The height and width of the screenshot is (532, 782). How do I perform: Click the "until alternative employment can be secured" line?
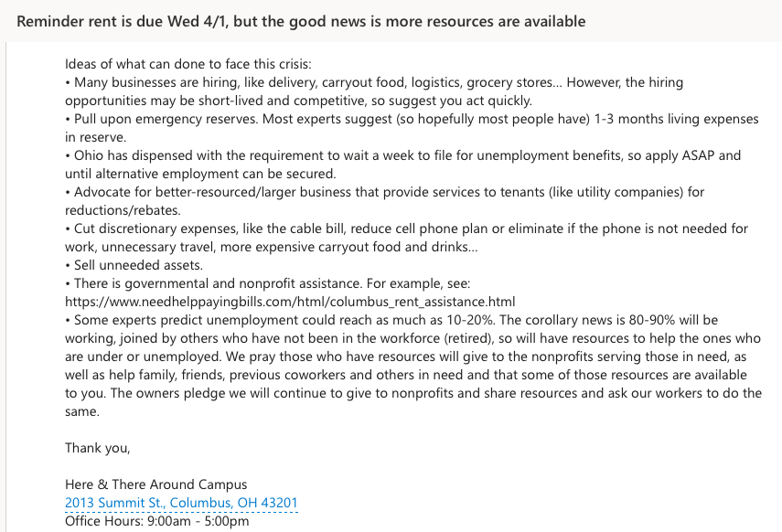tap(201, 174)
